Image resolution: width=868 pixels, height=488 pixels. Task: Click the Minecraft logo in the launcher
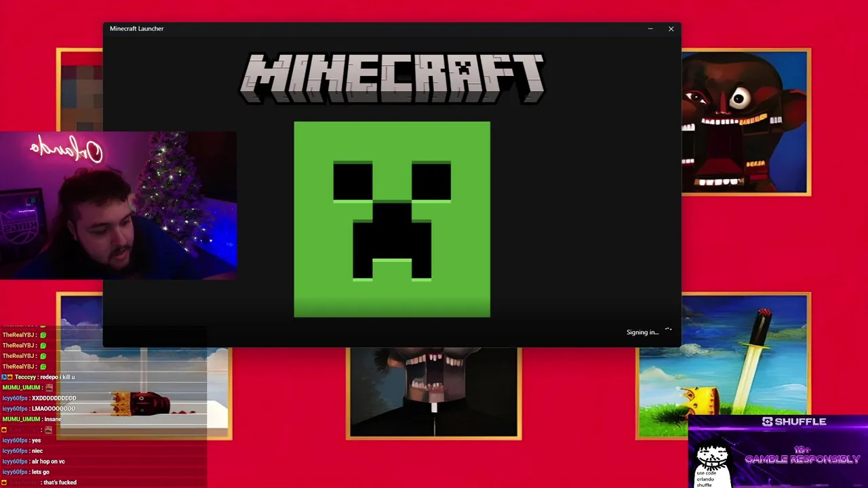pos(392,77)
